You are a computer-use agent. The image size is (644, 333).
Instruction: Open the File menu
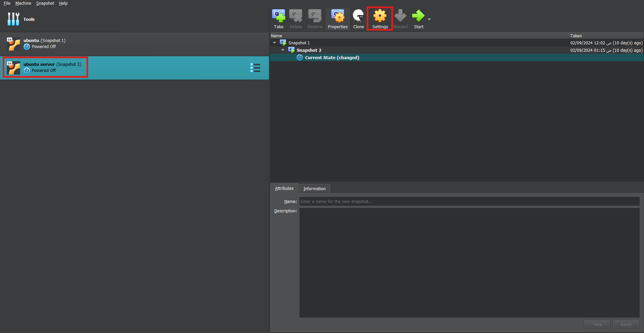click(7, 3)
